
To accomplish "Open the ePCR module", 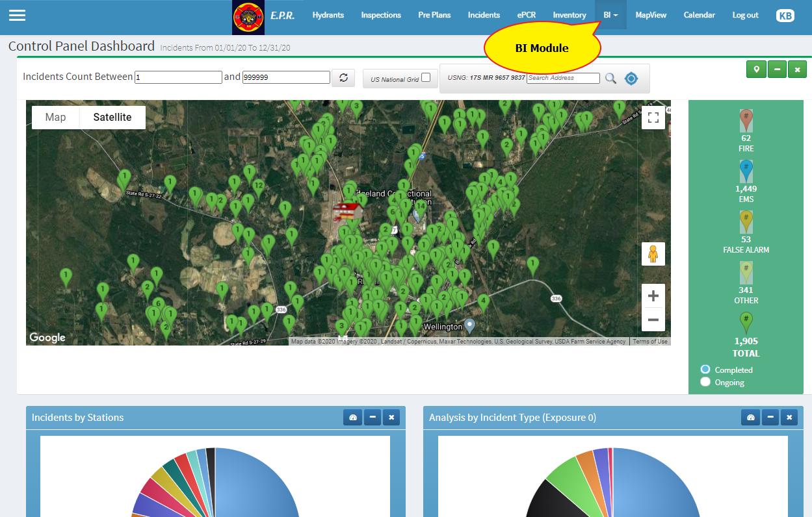I will point(527,15).
